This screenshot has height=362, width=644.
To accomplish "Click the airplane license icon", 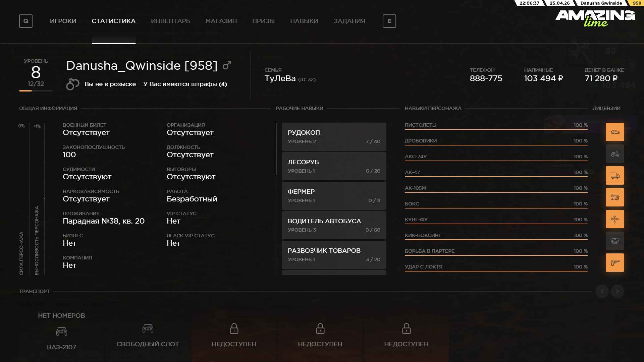I will [615, 219].
